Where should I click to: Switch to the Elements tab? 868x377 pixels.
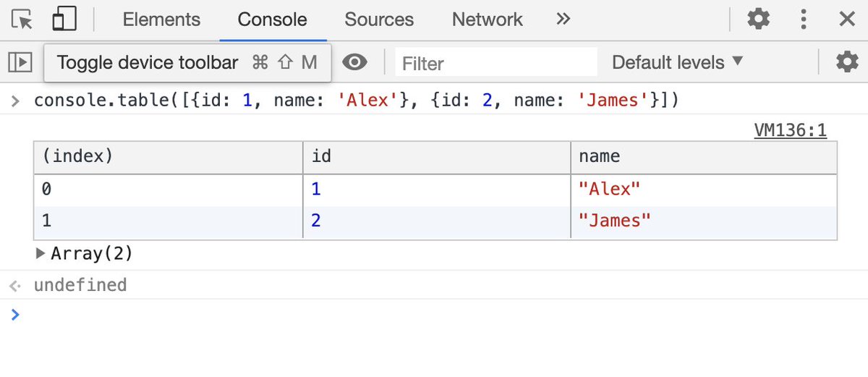[161, 20]
